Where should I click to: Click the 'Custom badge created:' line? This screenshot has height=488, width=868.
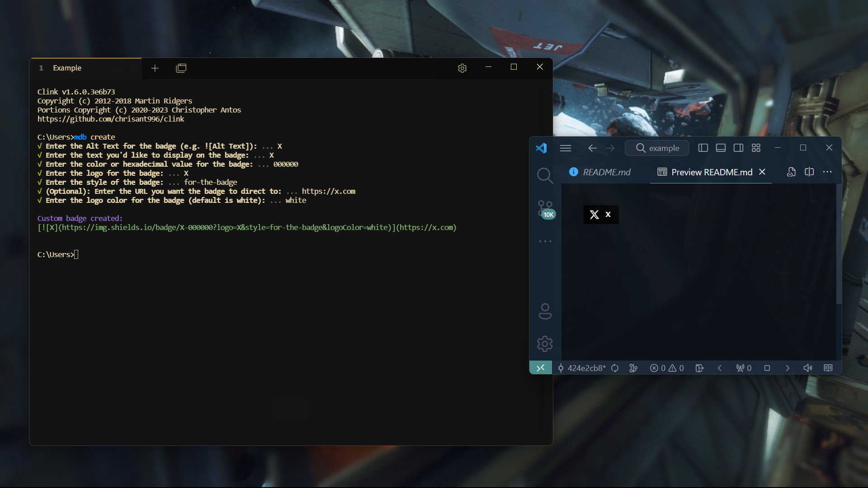[x=80, y=218]
